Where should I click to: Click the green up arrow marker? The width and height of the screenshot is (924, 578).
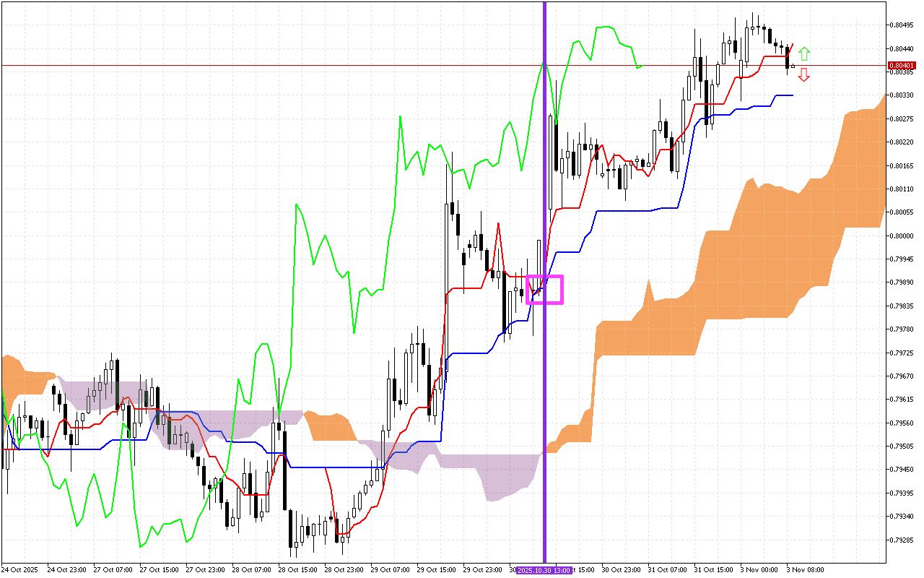coord(804,53)
